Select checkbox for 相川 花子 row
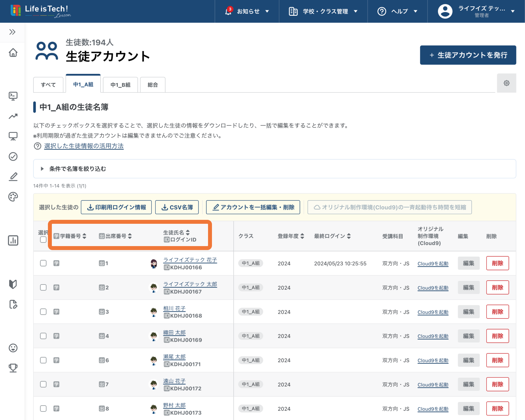525x420 pixels. click(x=43, y=312)
